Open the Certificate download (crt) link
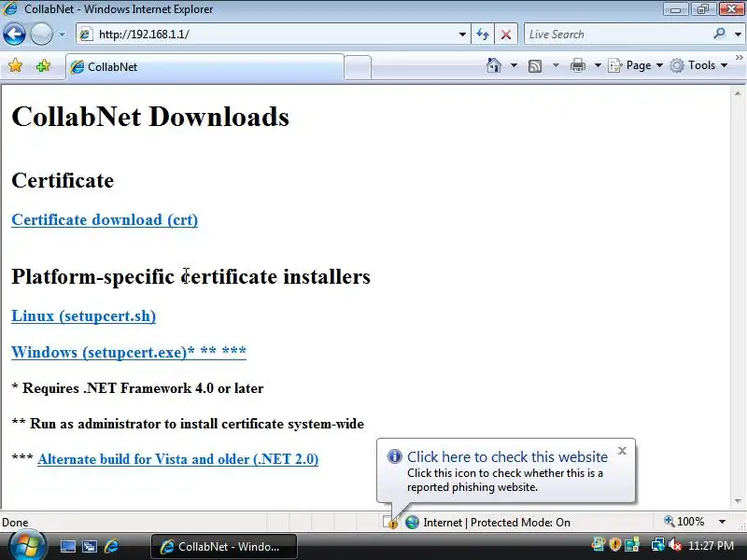 coord(105,220)
